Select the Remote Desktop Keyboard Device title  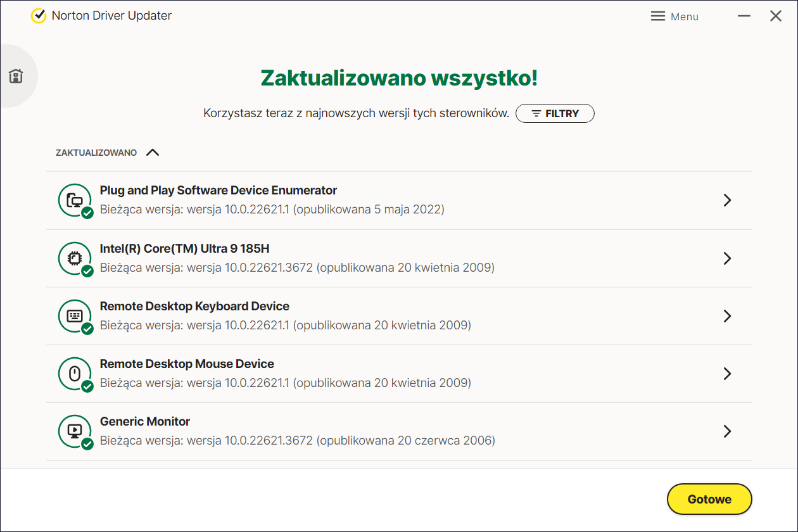[x=194, y=307]
